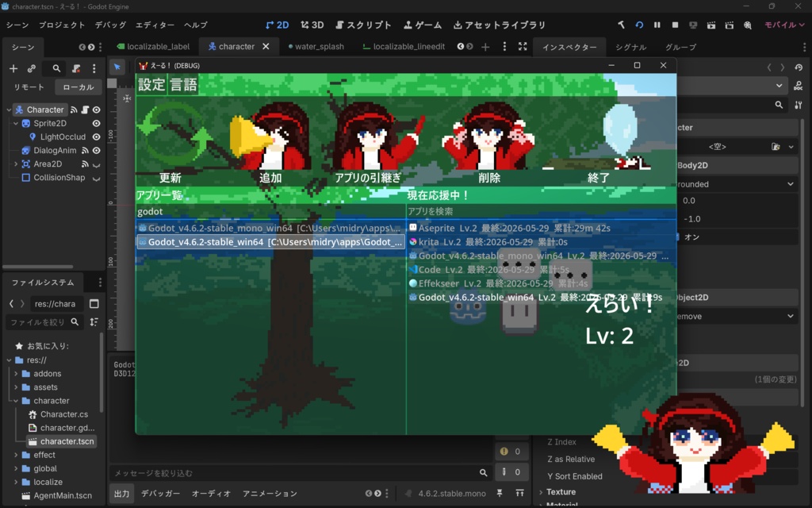The height and width of the screenshot is (508, 812).
Task: Expand the Area2D tree node
Action: [x=16, y=164]
